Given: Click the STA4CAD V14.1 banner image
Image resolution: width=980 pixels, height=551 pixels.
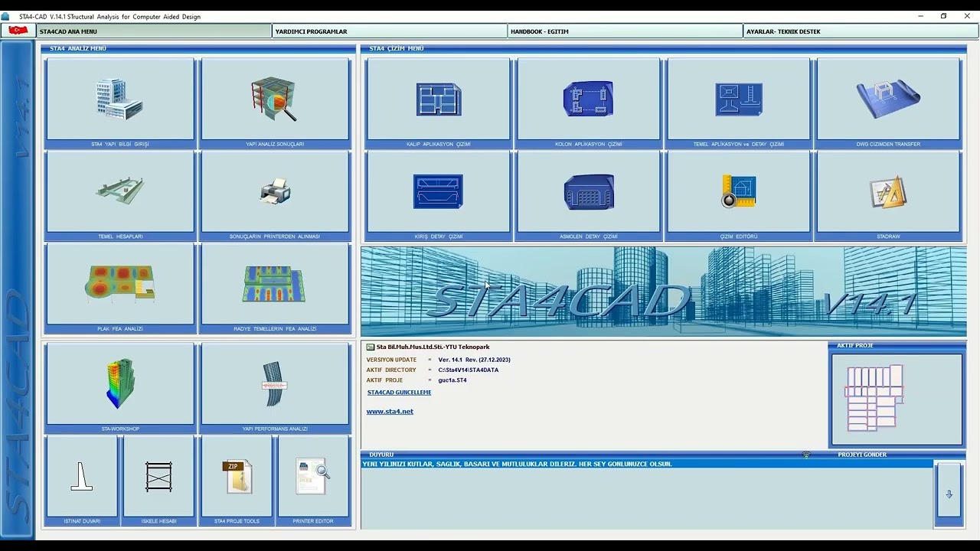Looking at the screenshot, I should click(664, 292).
